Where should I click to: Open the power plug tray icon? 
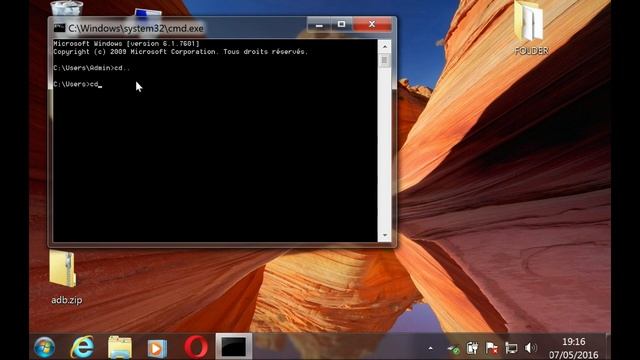click(473, 348)
